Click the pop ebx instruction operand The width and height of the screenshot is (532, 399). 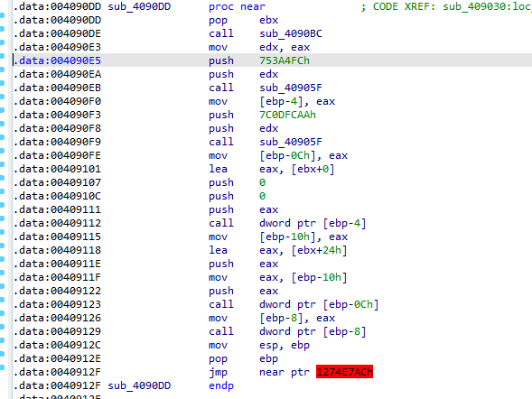(x=269, y=20)
